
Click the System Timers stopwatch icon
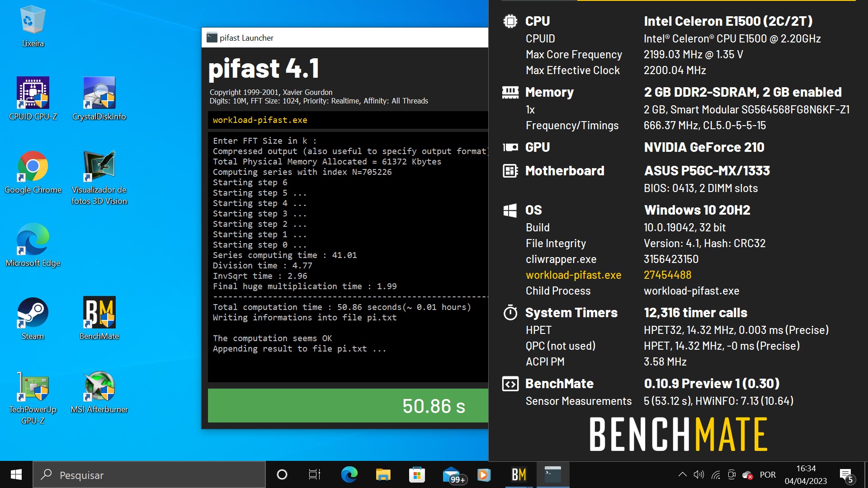click(510, 313)
